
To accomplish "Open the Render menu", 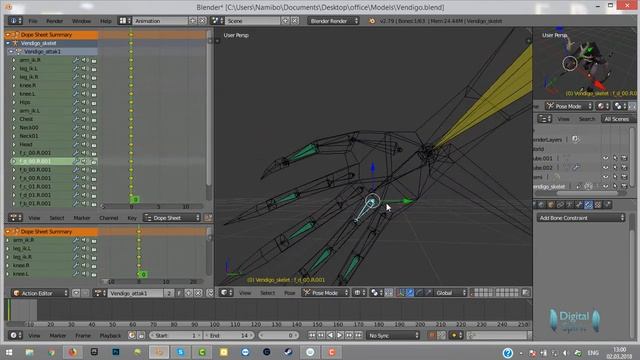I will (54, 21).
